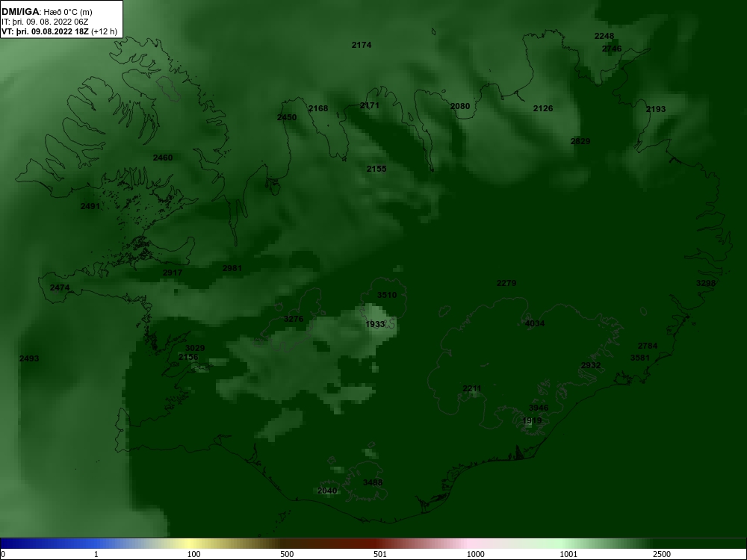Viewport: 747px width, 560px height.
Task: Click the map value 2746
Action: click(x=612, y=49)
